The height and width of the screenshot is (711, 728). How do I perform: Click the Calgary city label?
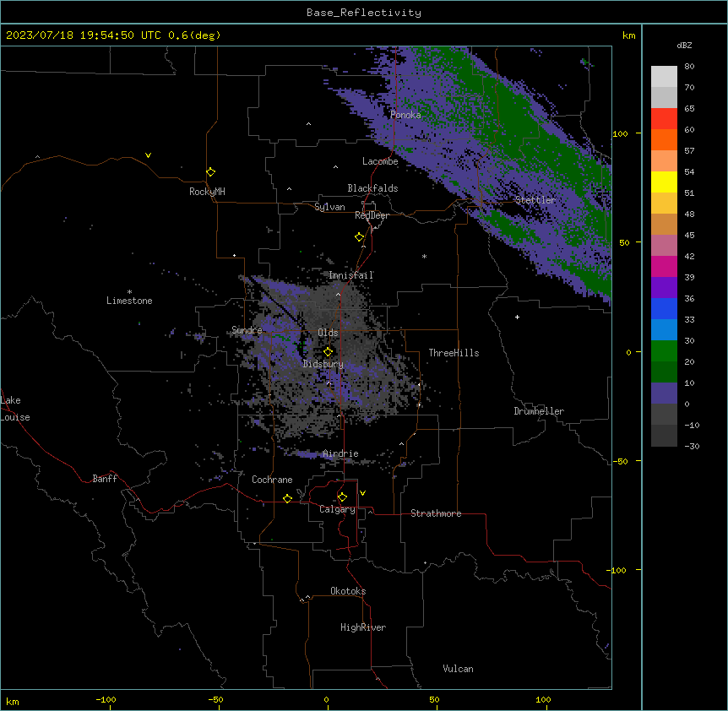point(338,509)
